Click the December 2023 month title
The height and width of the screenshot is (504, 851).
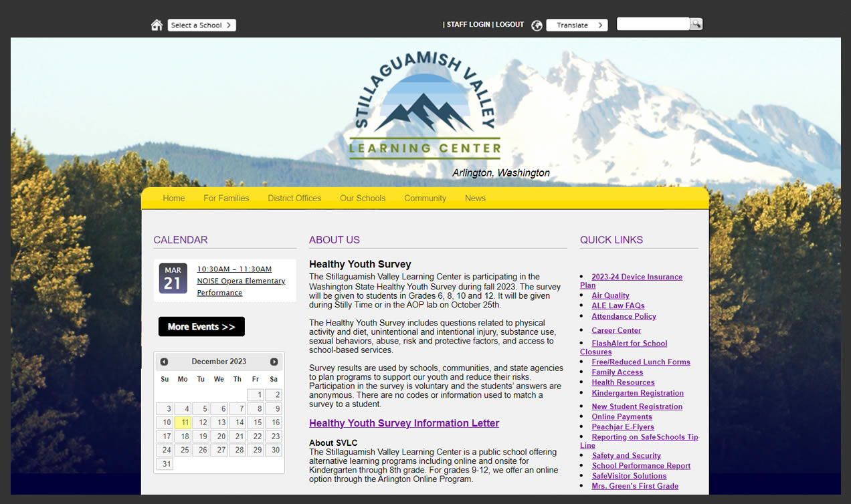pyautogui.click(x=219, y=362)
